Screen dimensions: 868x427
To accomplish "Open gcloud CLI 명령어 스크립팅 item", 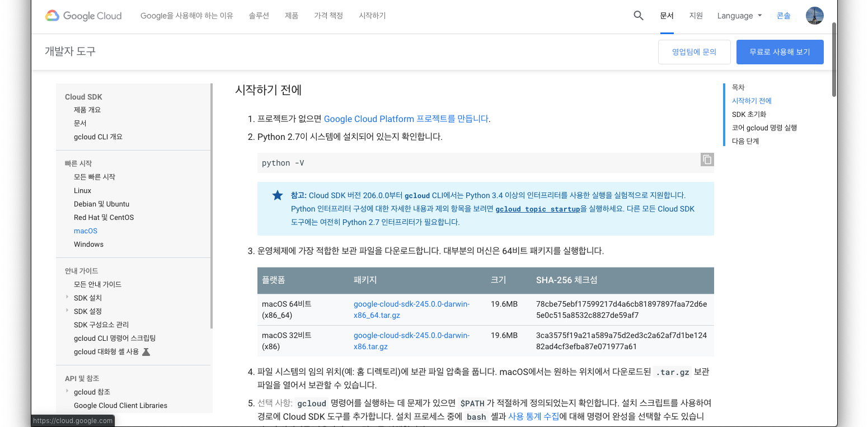I will tap(115, 338).
